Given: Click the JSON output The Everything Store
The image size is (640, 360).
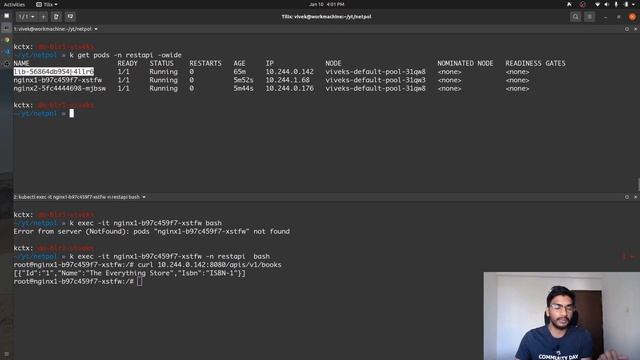Looking at the screenshot, I should click(129, 273).
